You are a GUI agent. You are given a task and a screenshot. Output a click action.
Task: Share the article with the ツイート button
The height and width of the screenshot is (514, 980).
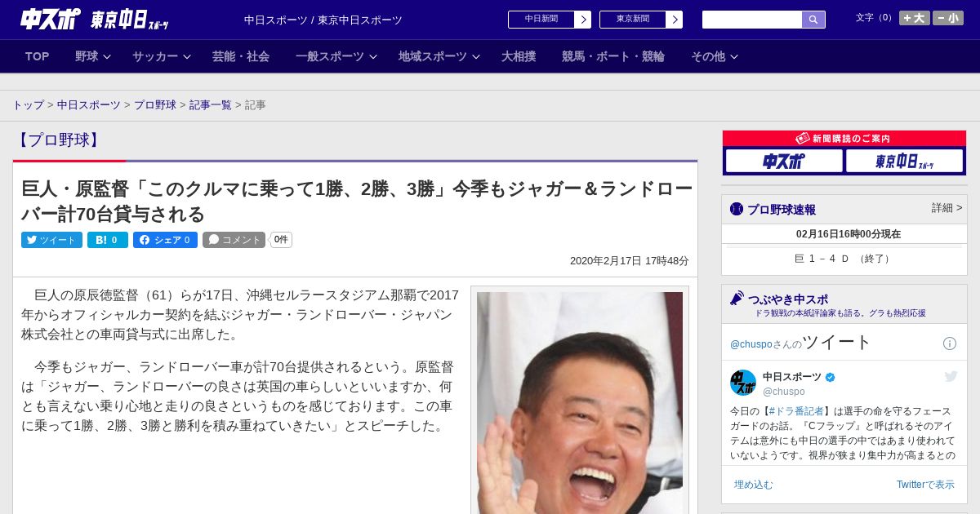[51, 240]
